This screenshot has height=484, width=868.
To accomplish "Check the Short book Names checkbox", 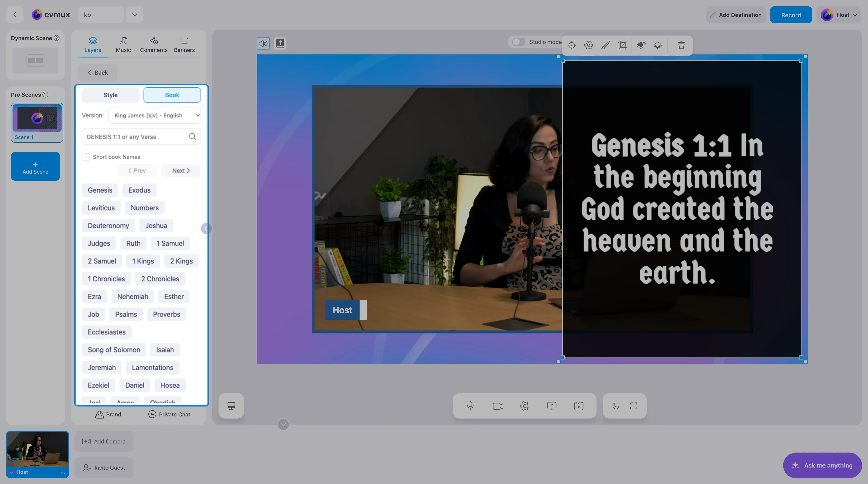I will (85, 157).
